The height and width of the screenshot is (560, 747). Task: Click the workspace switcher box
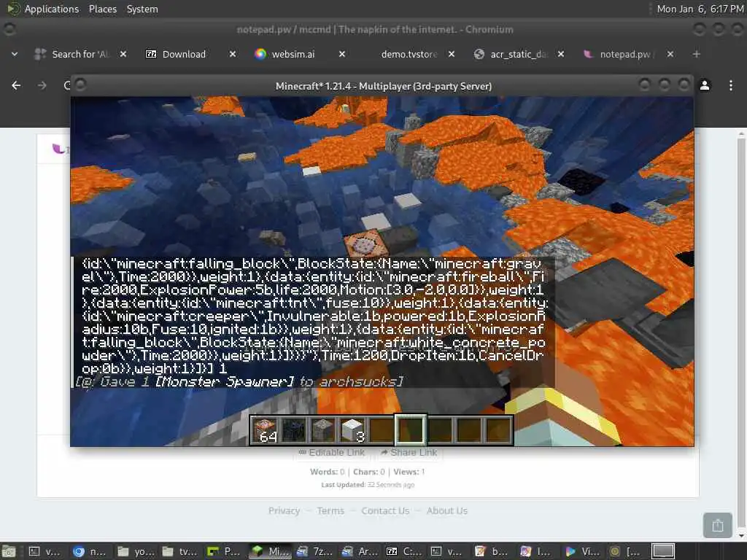(x=662, y=551)
